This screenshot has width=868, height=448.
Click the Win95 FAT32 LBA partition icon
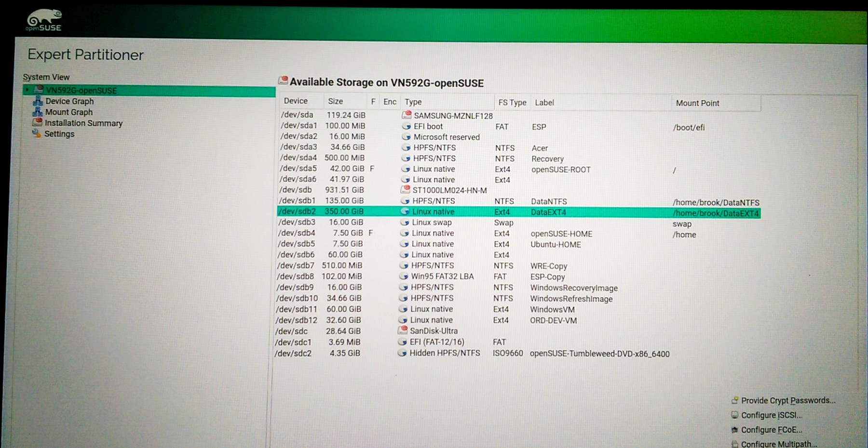pos(404,277)
